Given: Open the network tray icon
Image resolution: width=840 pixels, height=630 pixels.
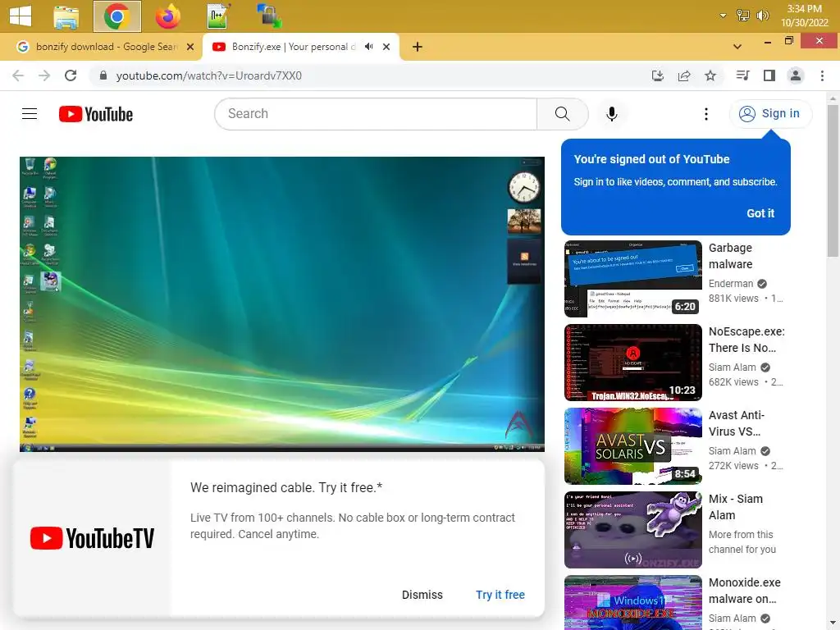Looking at the screenshot, I should [x=742, y=16].
